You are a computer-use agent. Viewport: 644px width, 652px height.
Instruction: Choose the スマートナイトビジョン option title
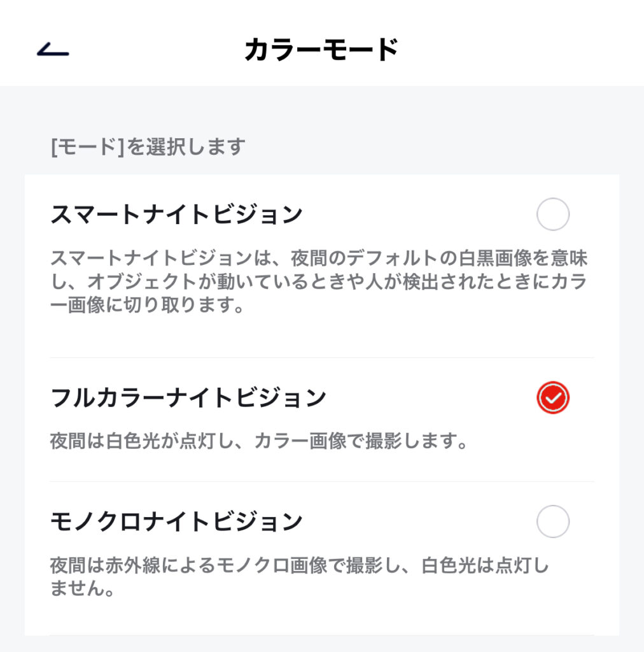176,215
